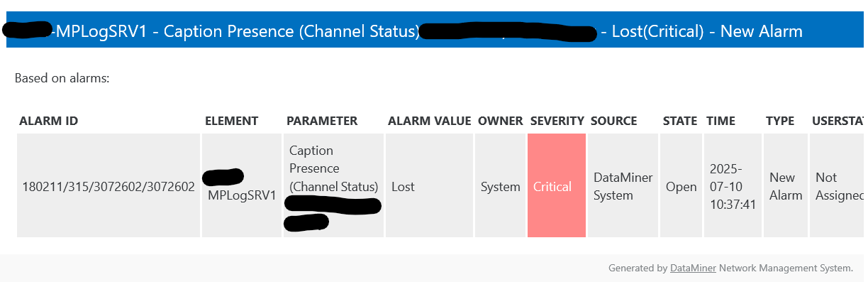This screenshot has height=282, width=868.
Task: Select the SEVERITY column header
Action: tap(557, 121)
